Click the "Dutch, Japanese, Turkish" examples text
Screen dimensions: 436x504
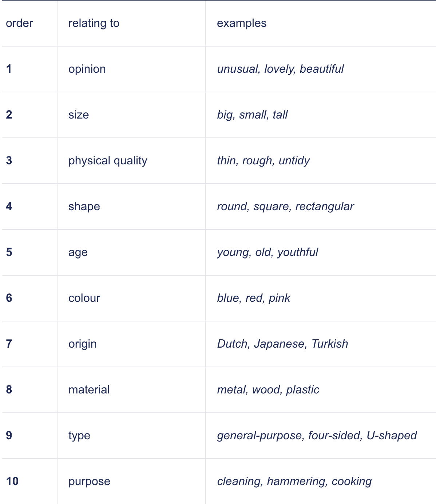[282, 344]
